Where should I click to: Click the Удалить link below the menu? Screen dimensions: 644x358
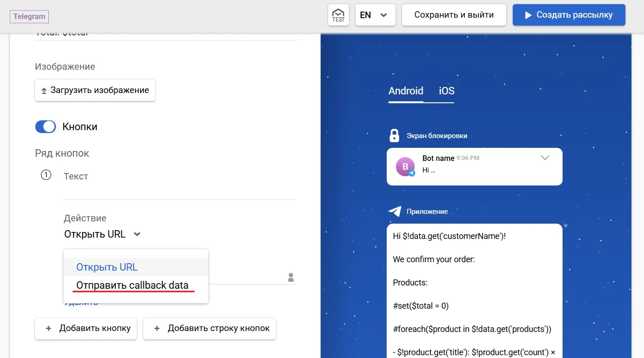(x=80, y=302)
